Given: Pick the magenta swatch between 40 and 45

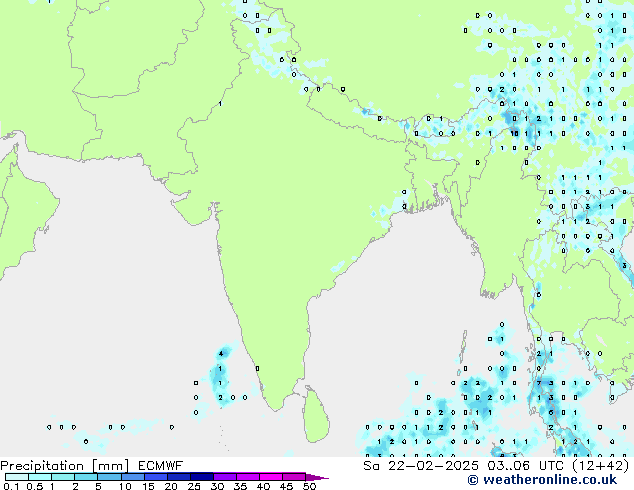Looking at the screenshot, I should 271,477.
